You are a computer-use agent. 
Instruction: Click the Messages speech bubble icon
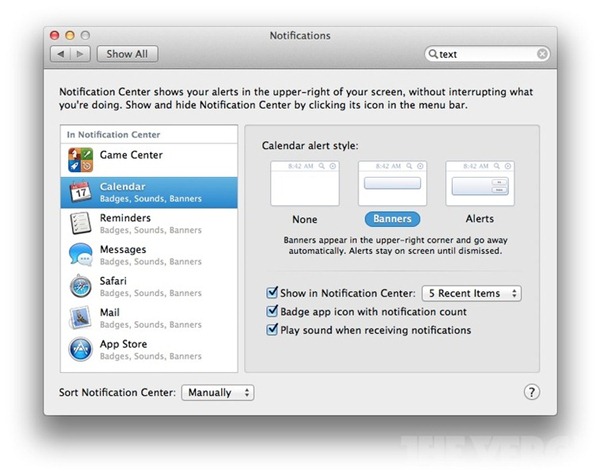(x=80, y=254)
